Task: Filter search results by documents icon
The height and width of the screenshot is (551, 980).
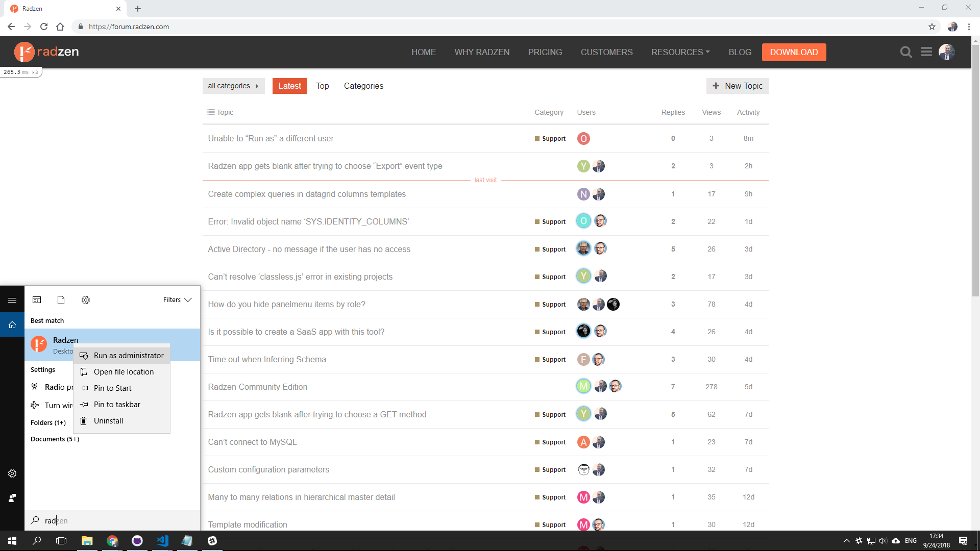Action: pos(61,300)
